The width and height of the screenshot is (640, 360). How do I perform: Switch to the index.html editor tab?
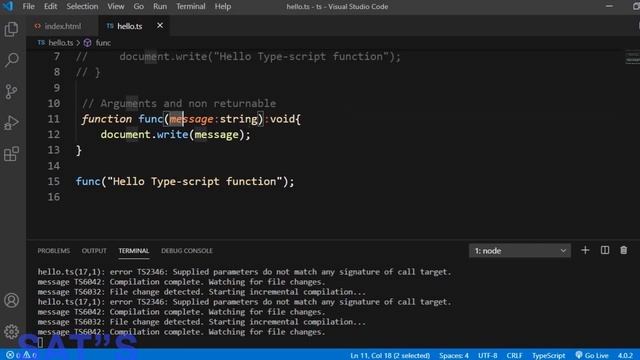(x=63, y=26)
